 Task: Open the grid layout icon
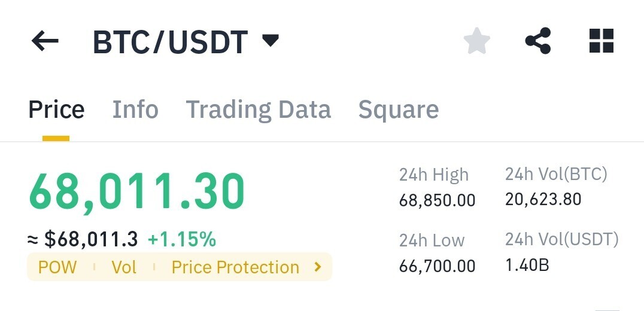pyautogui.click(x=602, y=41)
